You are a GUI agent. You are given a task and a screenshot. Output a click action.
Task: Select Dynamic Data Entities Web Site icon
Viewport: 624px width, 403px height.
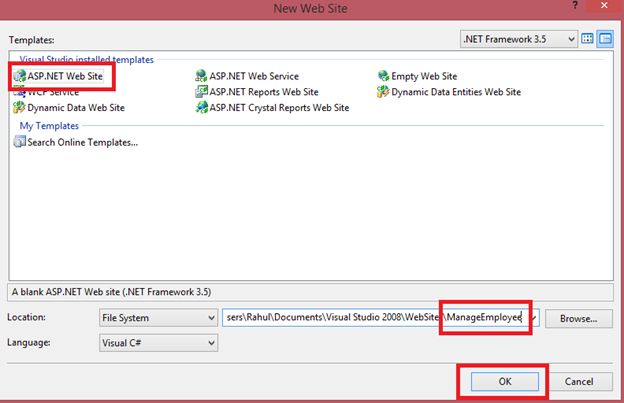pyautogui.click(x=383, y=92)
